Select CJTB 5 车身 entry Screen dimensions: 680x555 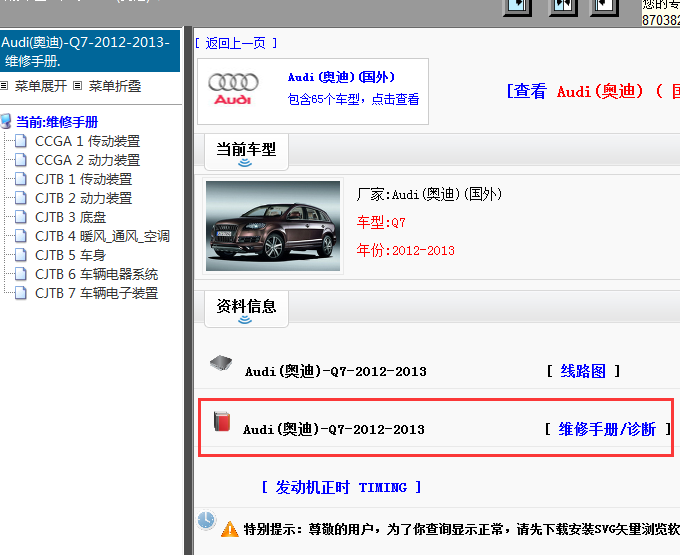point(70,255)
